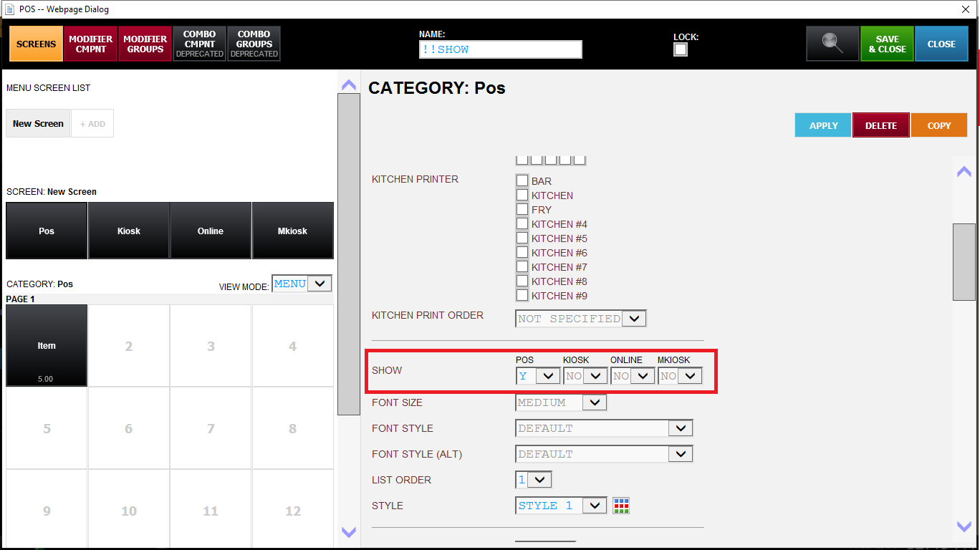Click into the NAME input field
Image resolution: width=980 pixels, height=550 pixels.
(x=500, y=49)
